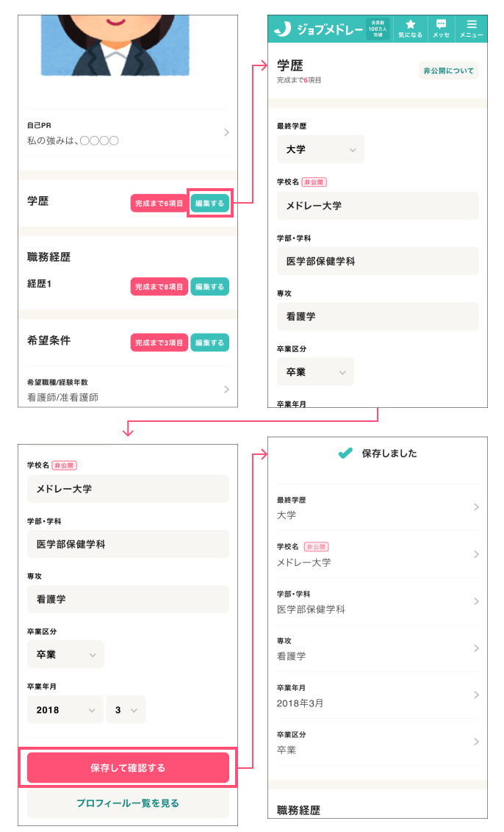
Task: Click the 専攻 看護学 input field
Action: coord(378,317)
